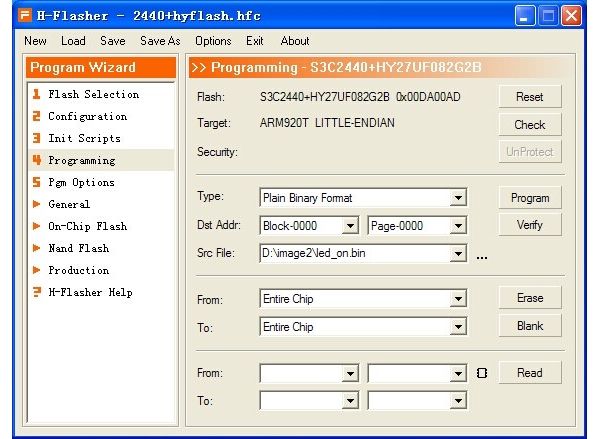Click the question mark icon for H-Flasher Help

(x=37, y=293)
